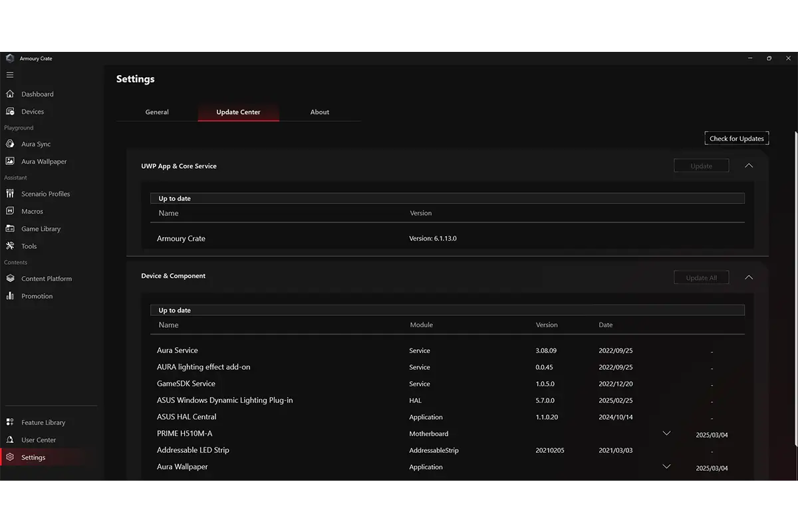Click the AddressableStrip module cell
Image resolution: width=798 pixels, height=532 pixels.
click(434, 450)
